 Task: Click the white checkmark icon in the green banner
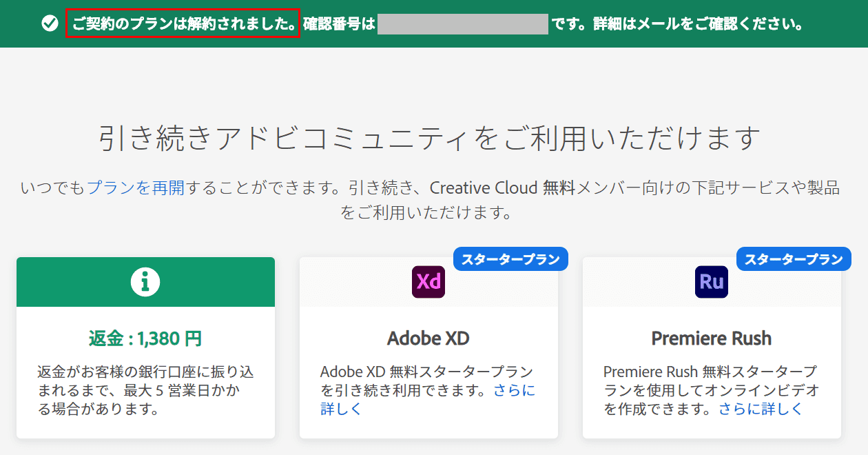tap(50, 24)
